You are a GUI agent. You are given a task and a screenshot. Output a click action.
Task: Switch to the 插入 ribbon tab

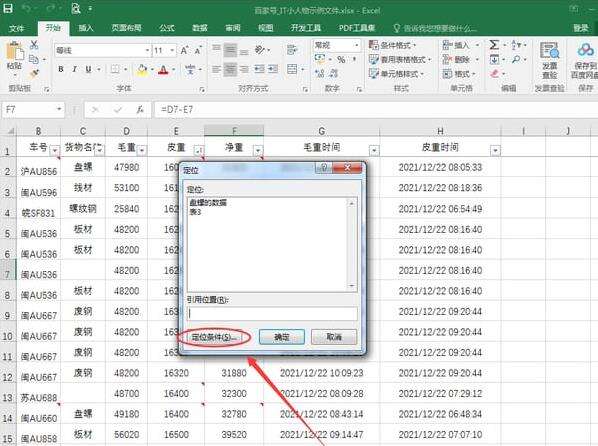pos(86,28)
